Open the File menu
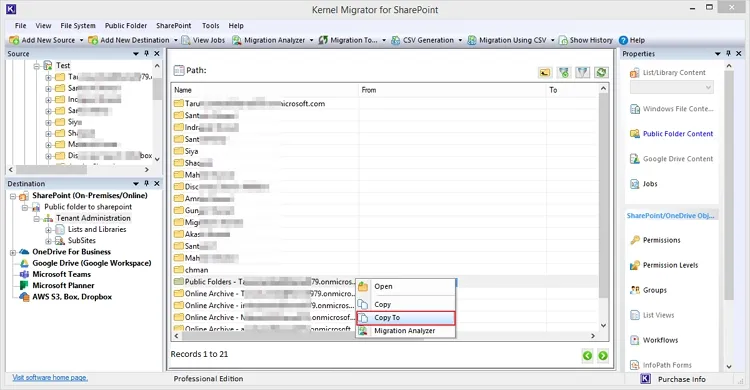The height and width of the screenshot is (390, 750). tap(21, 25)
